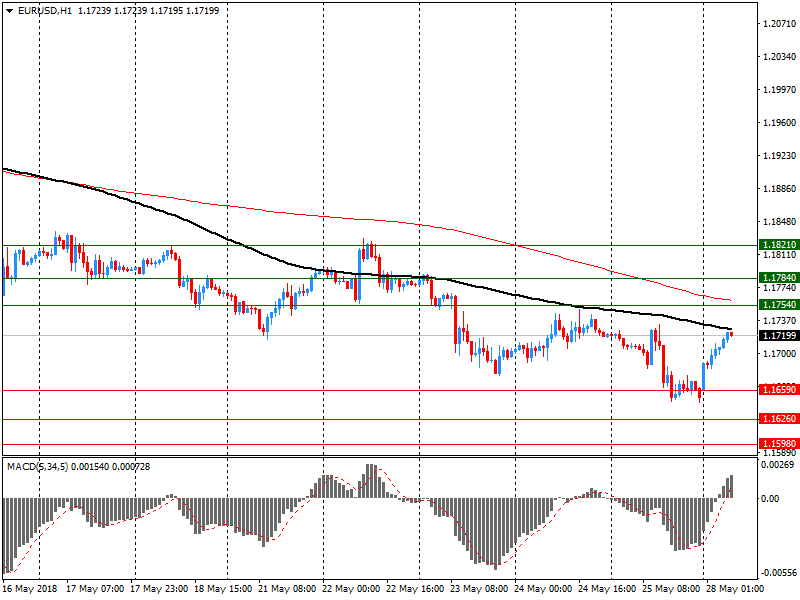
Task: Click the 17 May 07:00 time label
Action: (x=95, y=589)
